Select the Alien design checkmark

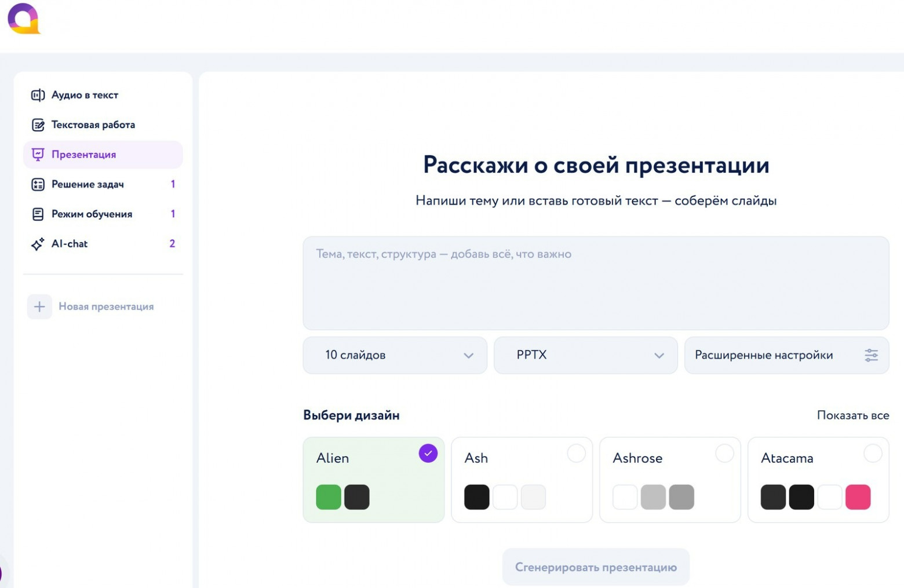(x=428, y=453)
